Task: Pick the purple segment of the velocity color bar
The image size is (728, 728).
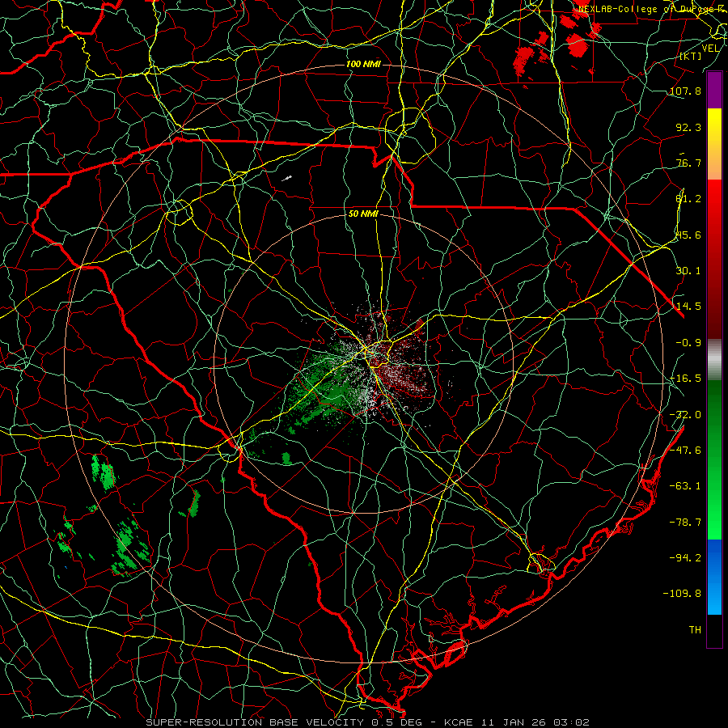Action: coord(714,90)
